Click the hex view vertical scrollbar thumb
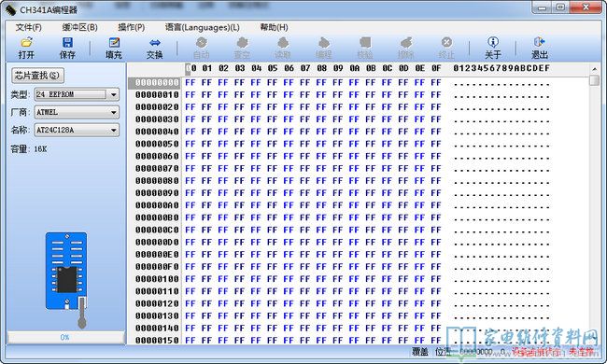607x364 pixels. tap(594, 80)
